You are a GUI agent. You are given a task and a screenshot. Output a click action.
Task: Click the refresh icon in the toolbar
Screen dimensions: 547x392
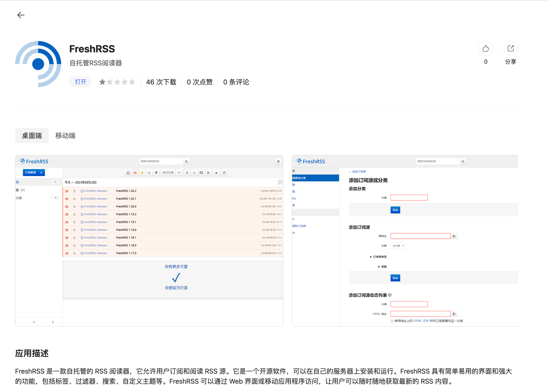(224, 173)
